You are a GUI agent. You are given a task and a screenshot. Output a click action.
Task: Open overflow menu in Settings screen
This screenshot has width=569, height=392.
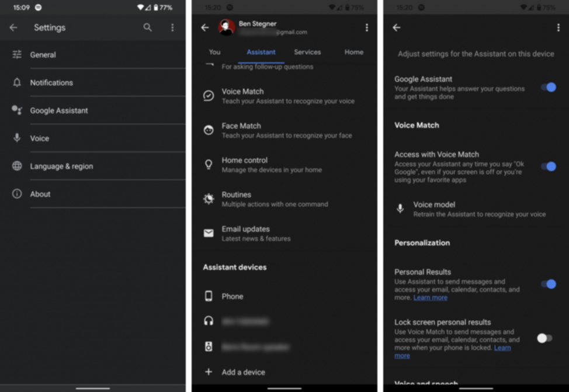172,27
